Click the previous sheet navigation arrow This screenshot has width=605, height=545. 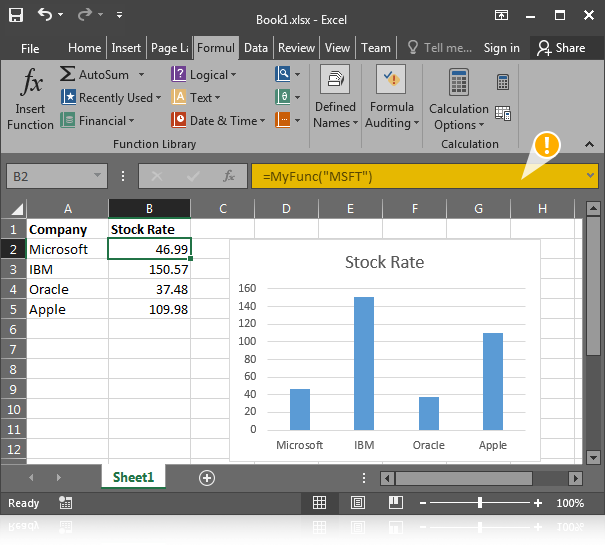31,477
